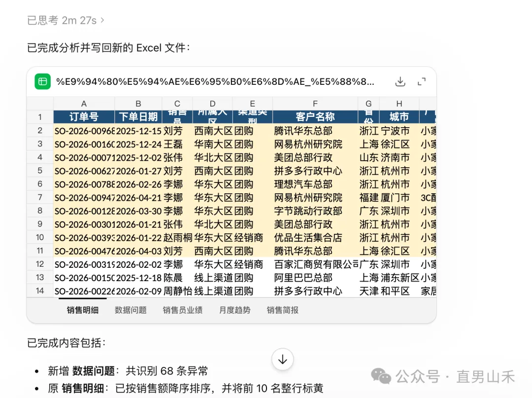Click the 城市 header cell
Viewport: 532px width, 398px height.
399,117
